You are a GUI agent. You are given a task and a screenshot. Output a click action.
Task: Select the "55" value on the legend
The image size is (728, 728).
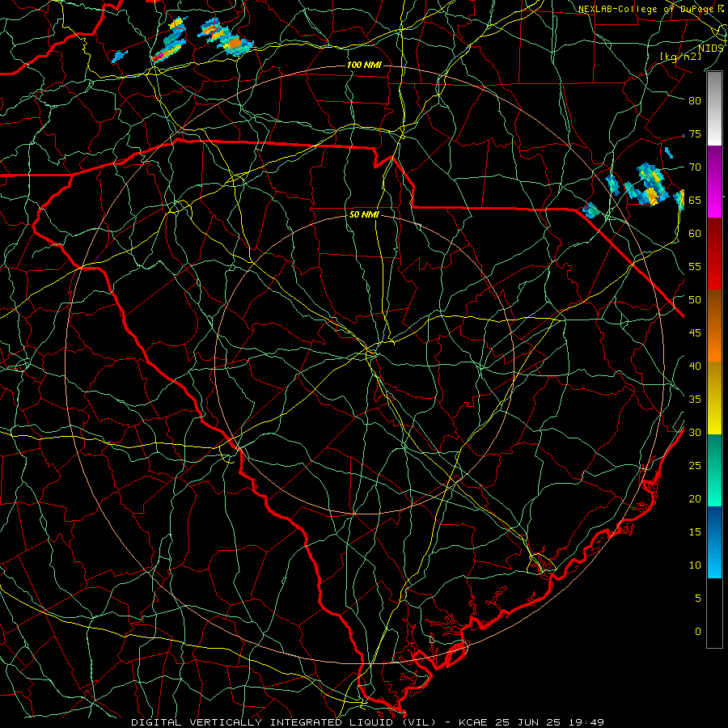pyautogui.click(x=695, y=266)
